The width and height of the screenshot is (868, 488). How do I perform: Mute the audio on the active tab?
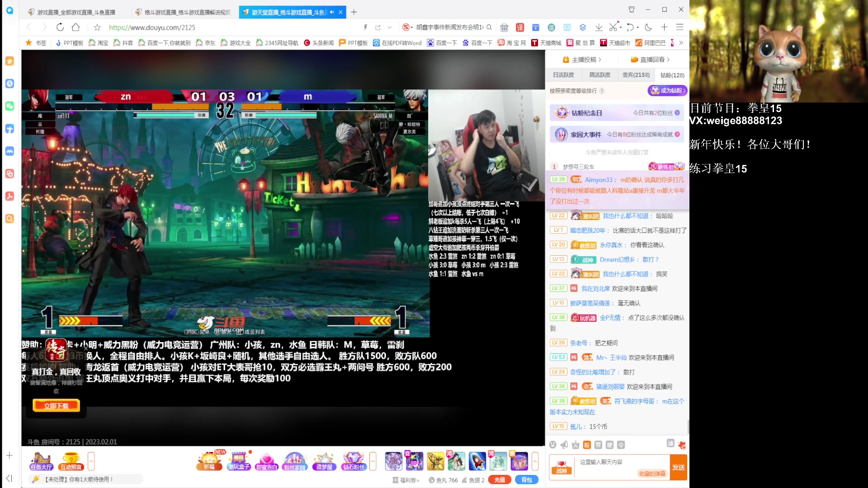coord(332,12)
